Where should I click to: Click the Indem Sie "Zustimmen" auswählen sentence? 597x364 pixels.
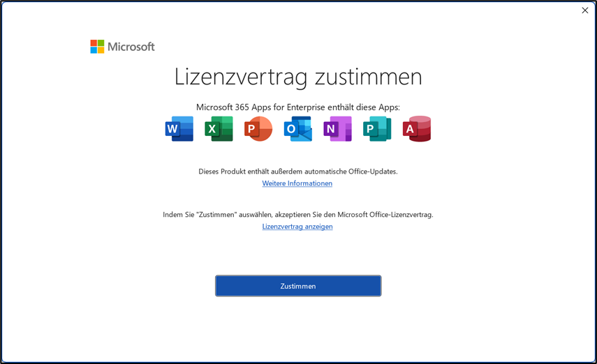coord(298,215)
